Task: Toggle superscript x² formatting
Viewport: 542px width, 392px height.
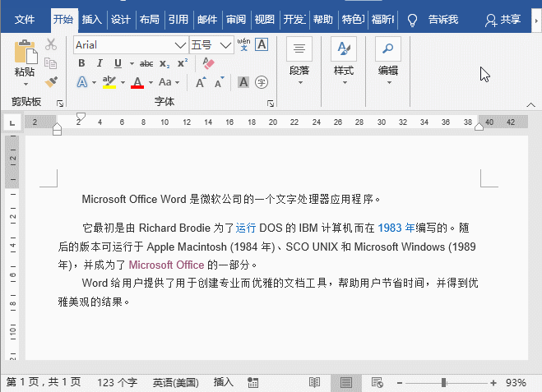Action: [183, 62]
